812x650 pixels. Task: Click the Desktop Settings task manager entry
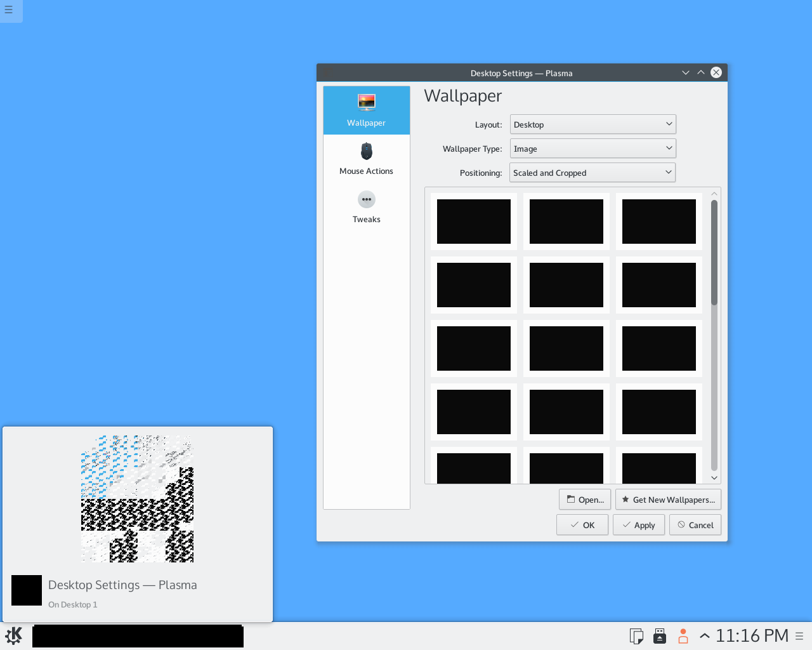pyautogui.click(x=138, y=636)
